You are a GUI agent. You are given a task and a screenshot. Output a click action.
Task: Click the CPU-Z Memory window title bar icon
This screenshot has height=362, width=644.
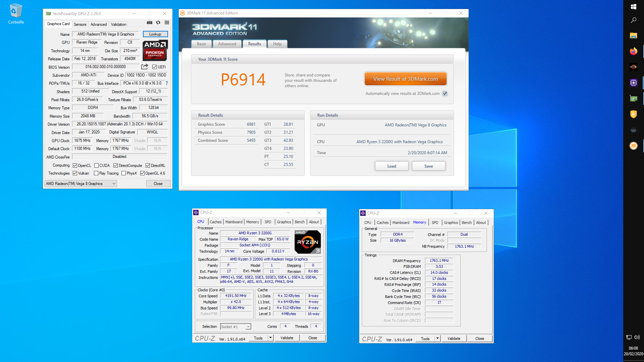363,213
